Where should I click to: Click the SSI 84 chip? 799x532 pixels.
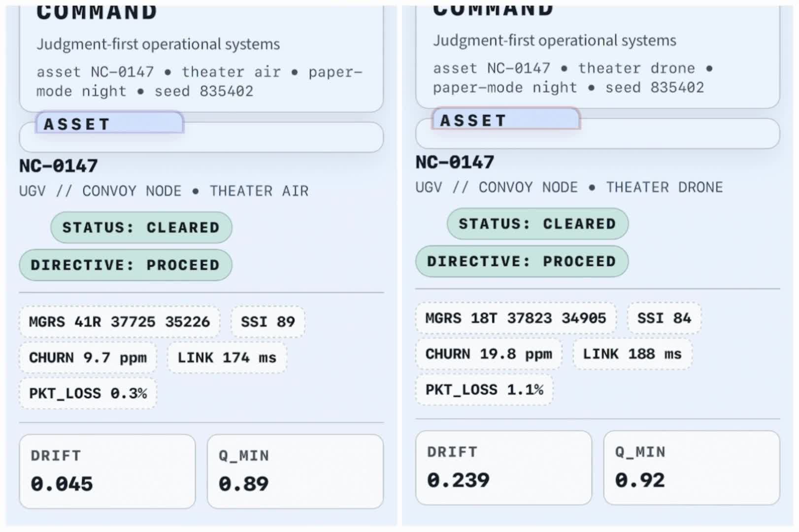[x=664, y=318]
